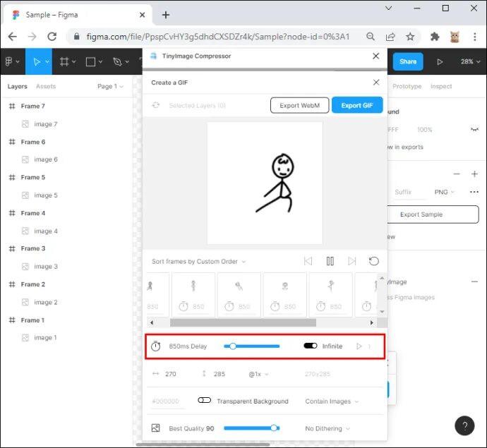Toggle the Infinite loop switch
Image resolution: width=487 pixels, height=448 pixels.
point(311,346)
